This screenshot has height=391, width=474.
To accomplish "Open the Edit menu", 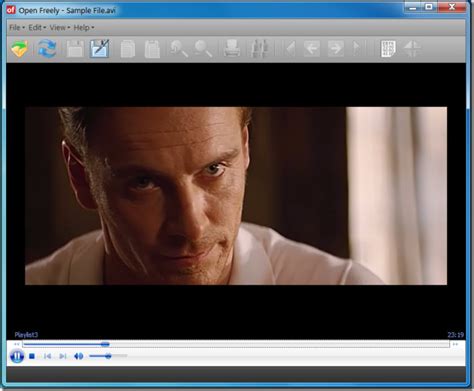I will (x=37, y=28).
